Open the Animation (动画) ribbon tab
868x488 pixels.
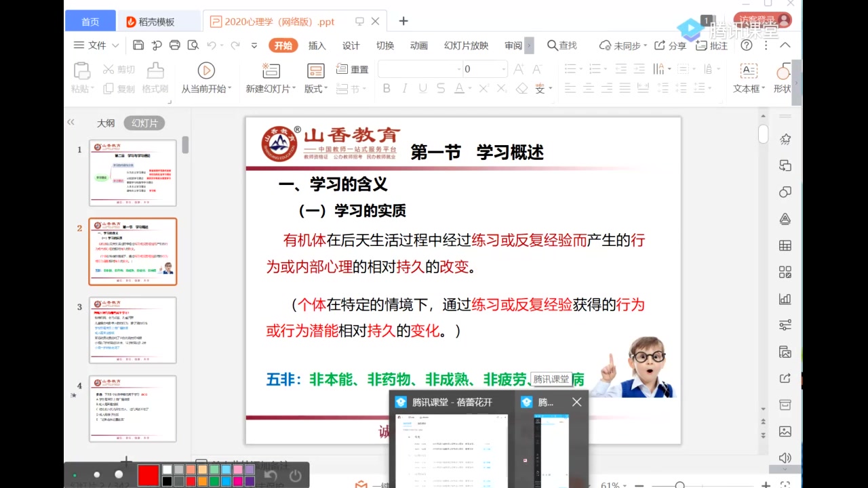click(x=418, y=45)
